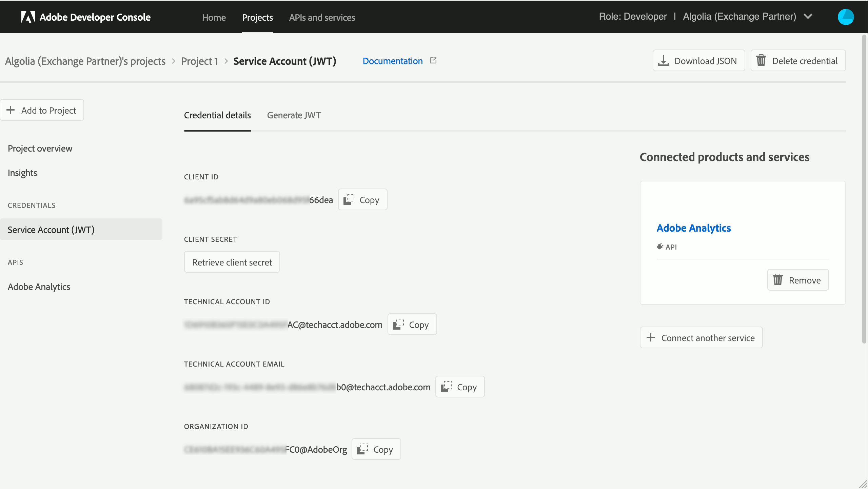Click the trash icon in Remove button
The height and width of the screenshot is (489, 868).
coord(778,280)
